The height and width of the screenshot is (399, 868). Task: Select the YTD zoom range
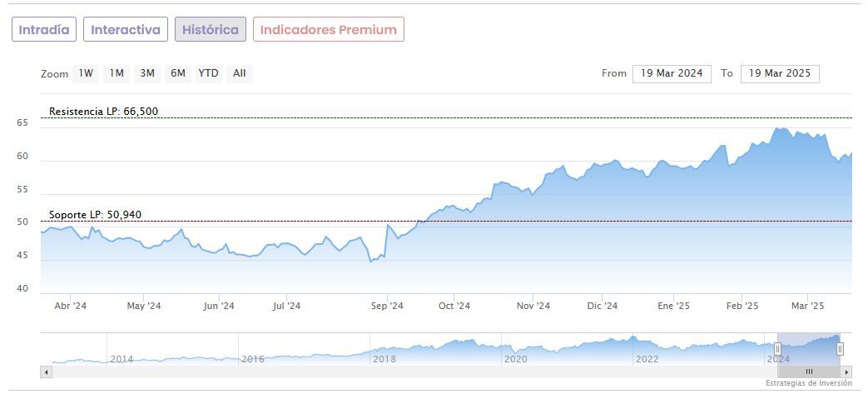click(208, 73)
